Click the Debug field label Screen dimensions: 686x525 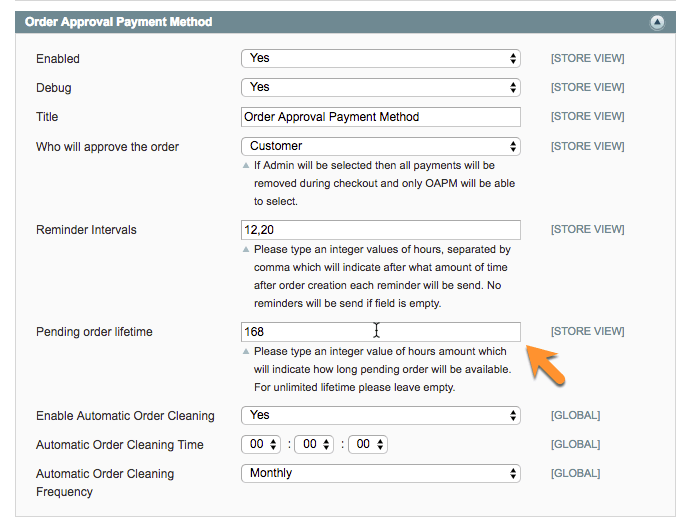click(54, 88)
